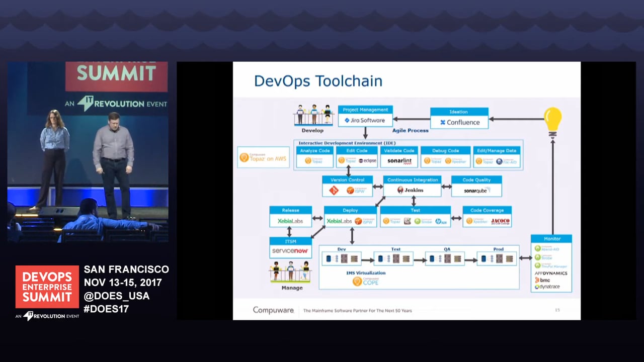Click the sonarlint logo
This screenshot has width=644, height=362.
point(399,161)
